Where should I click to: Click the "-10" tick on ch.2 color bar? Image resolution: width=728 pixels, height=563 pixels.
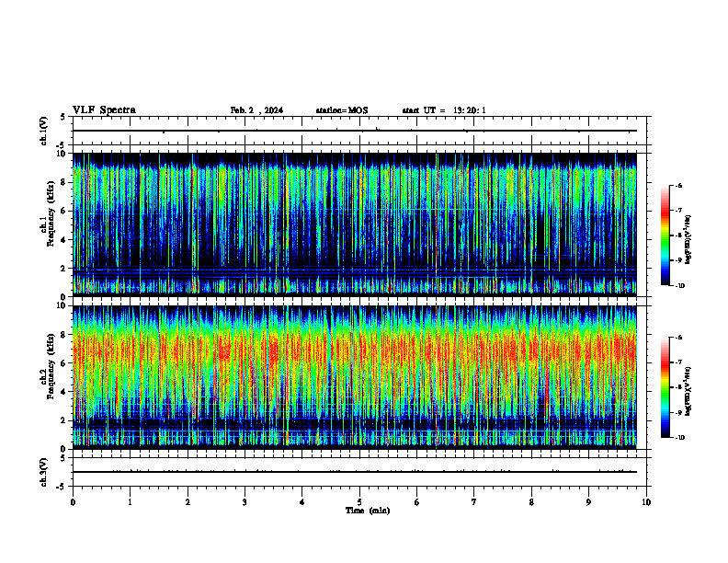pyautogui.click(x=680, y=438)
